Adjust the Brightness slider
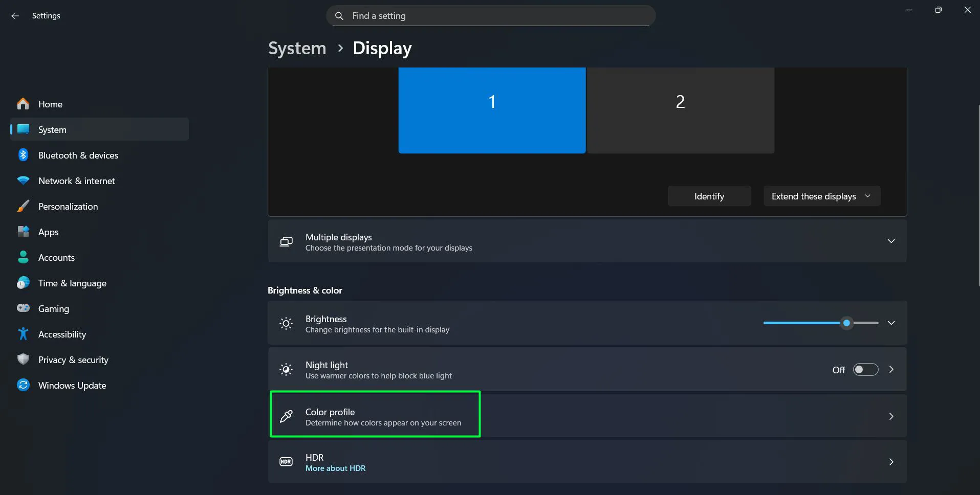 [847, 323]
